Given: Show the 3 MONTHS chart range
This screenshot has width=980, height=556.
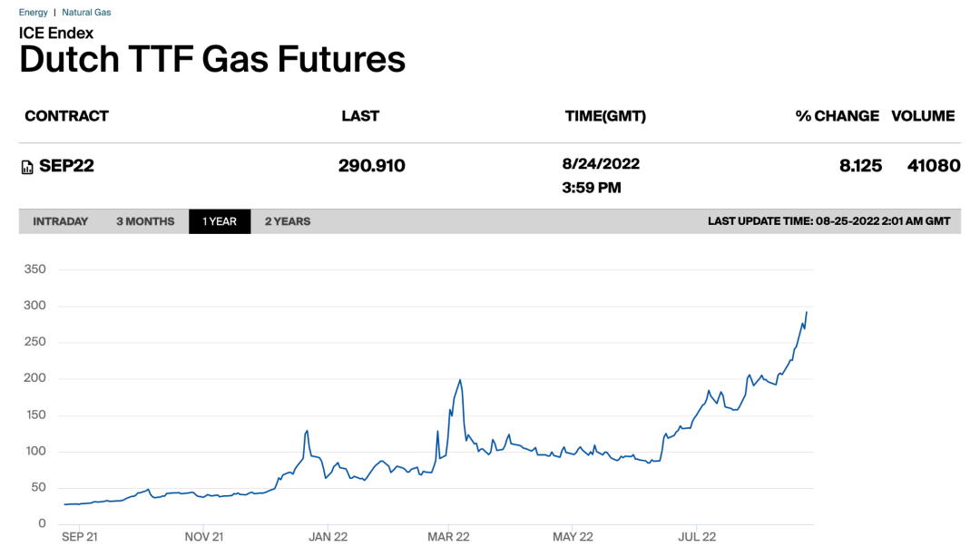Looking at the screenshot, I should [145, 221].
